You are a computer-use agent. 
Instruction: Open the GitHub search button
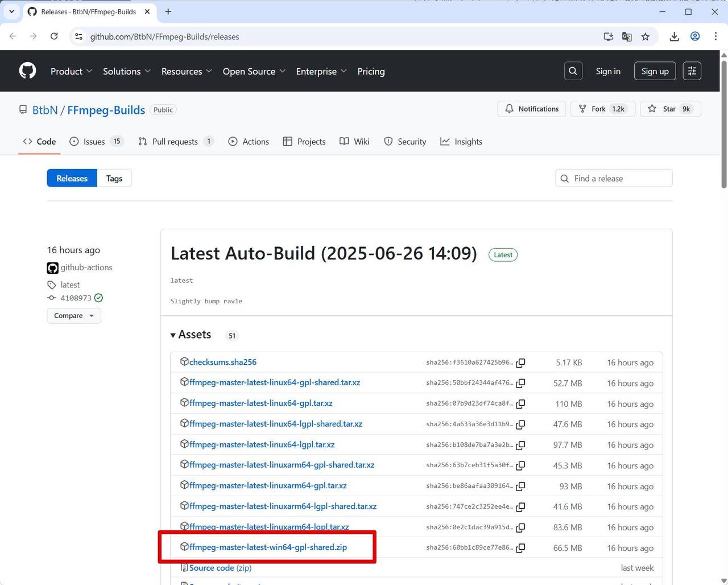[573, 71]
